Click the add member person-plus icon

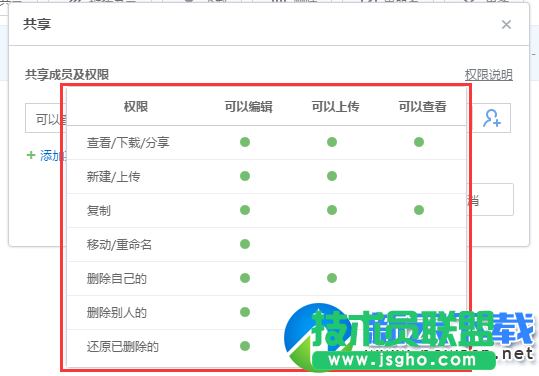point(492,118)
